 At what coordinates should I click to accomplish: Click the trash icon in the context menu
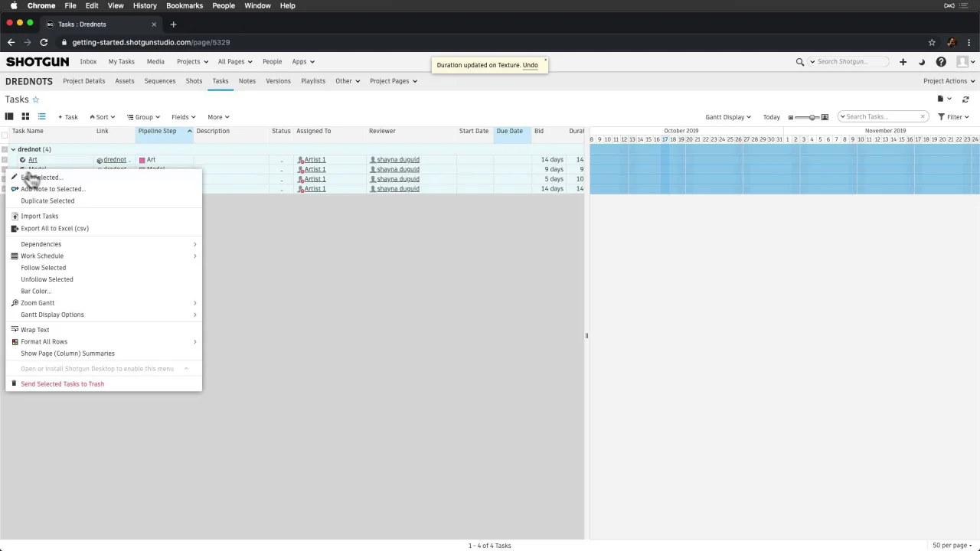(x=14, y=383)
